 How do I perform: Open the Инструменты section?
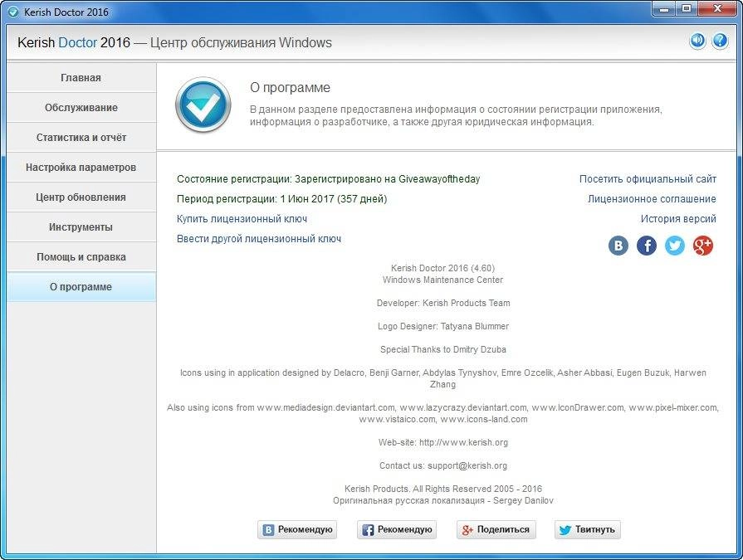point(81,226)
